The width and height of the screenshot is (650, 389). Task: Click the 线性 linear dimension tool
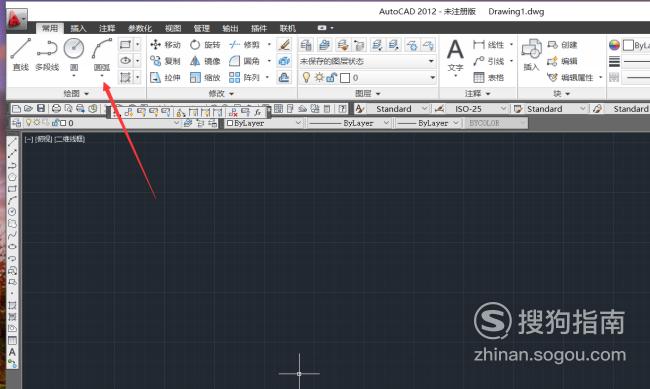pyautogui.click(x=488, y=44)
